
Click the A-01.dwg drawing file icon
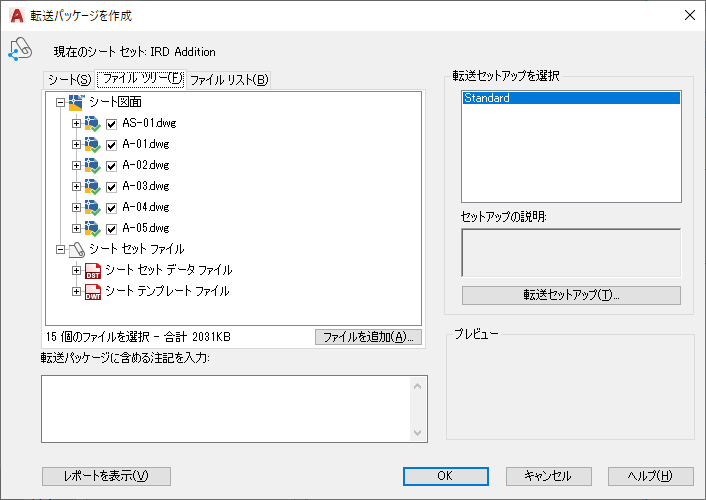tap(92, 145)
